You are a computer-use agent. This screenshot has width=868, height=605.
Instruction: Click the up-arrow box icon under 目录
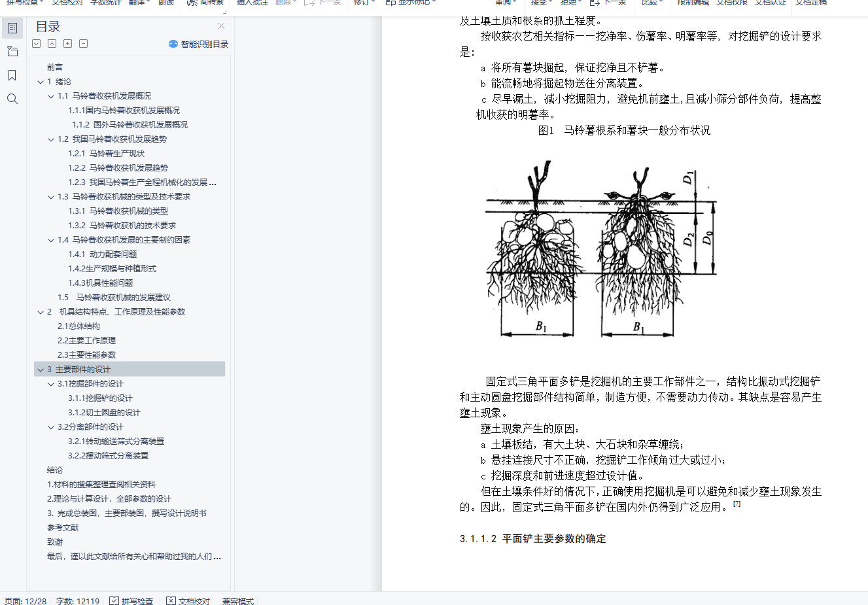coord(52,44)
